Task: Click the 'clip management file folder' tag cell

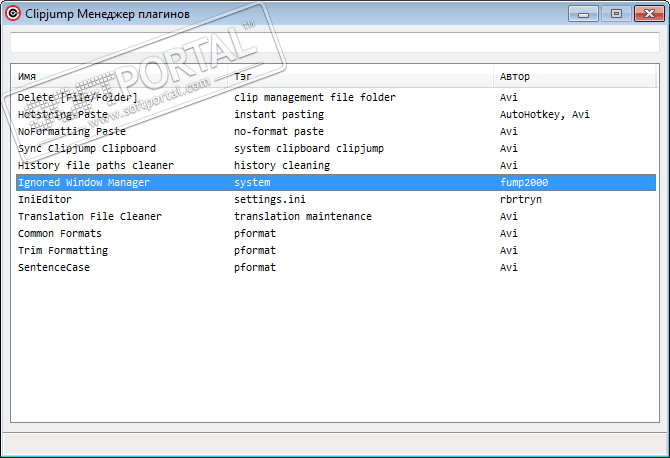Action: pyautogui.click(x=314, y=97)
